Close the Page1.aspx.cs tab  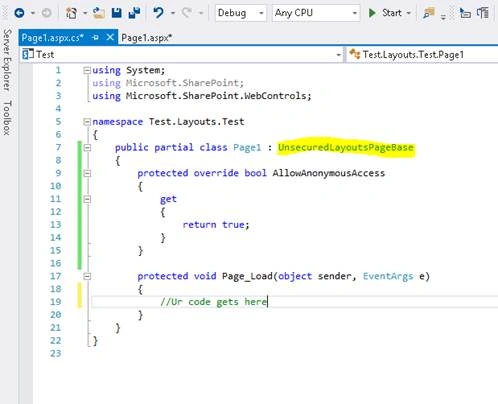click(110, 37)
